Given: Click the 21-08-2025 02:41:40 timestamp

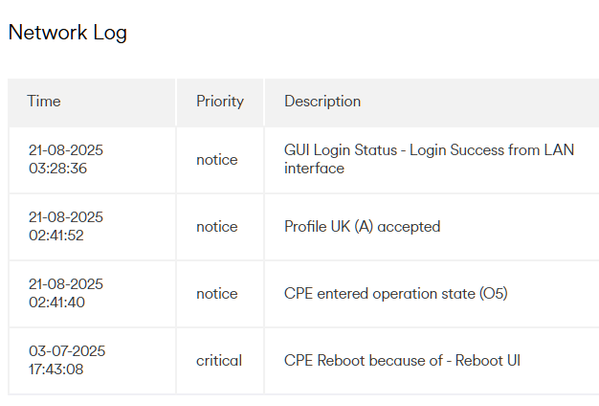Looking at the screenshot, I should click(x=66, y=293).
